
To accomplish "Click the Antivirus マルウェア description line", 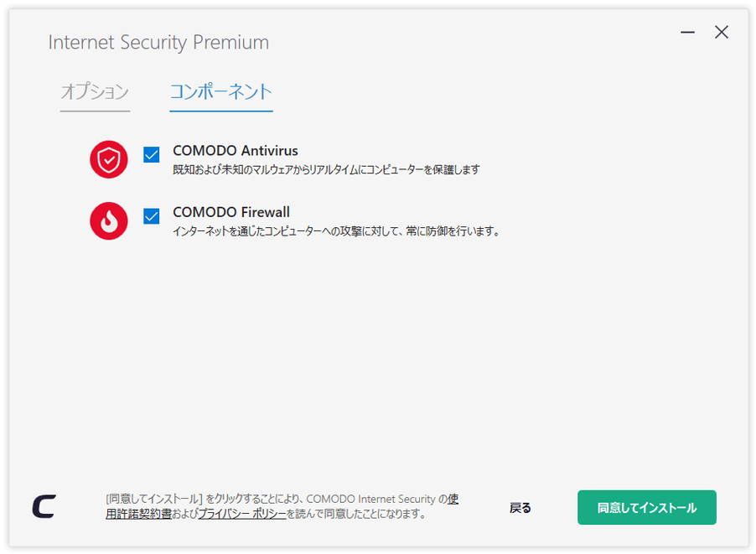I will (326, 169).
